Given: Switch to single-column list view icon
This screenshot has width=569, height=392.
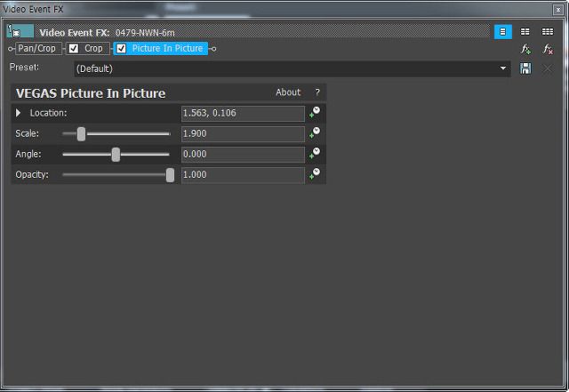Looking at the screenshot, I should 503,32.
